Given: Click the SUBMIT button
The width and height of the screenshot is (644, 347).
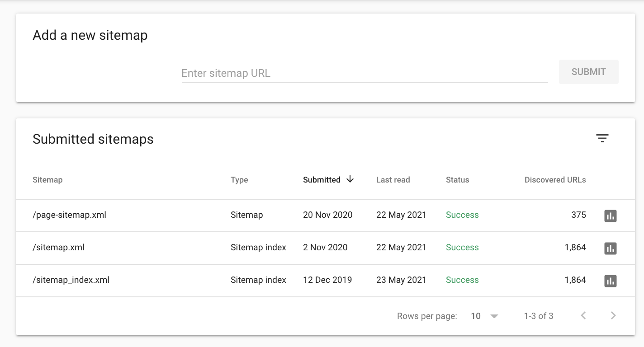Looking at the screenshot, I should pos(588,71).
